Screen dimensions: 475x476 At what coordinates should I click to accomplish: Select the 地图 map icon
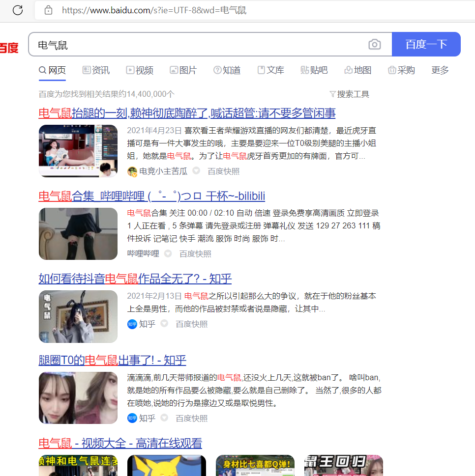[348, 70]
